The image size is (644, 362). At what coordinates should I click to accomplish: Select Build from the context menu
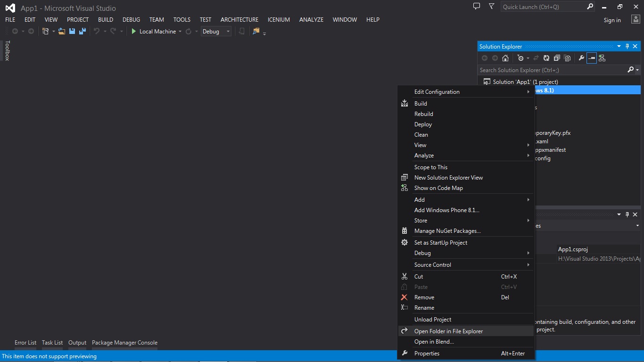coord(466,104)
